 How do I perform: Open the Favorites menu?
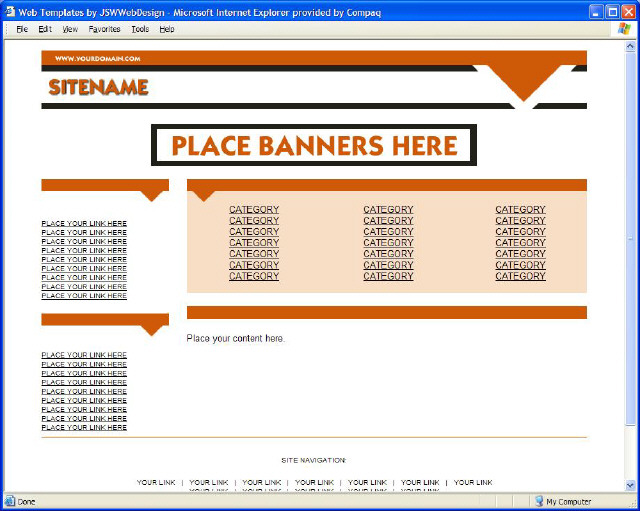(104, 29)
